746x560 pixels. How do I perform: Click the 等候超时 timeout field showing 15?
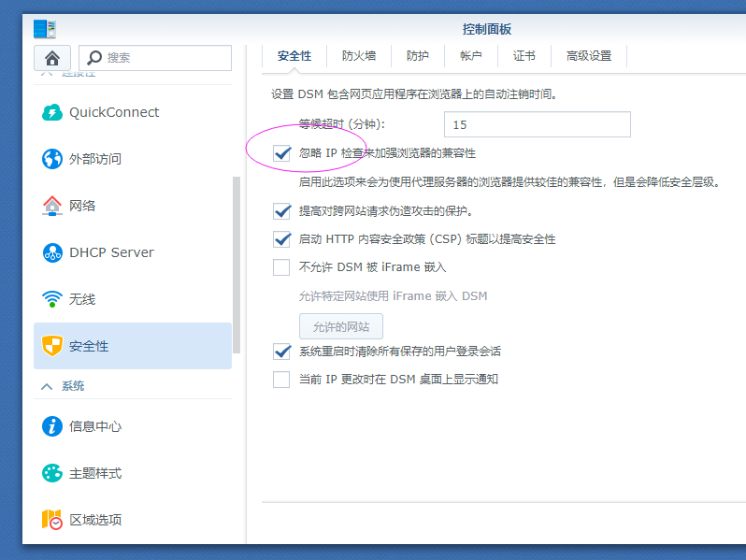(538, 124)
